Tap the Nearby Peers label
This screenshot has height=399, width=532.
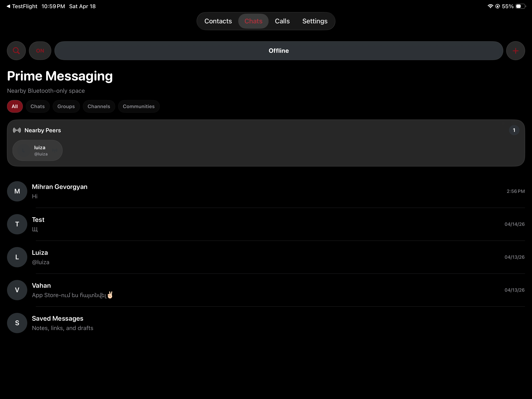click(x=43, y=130)
